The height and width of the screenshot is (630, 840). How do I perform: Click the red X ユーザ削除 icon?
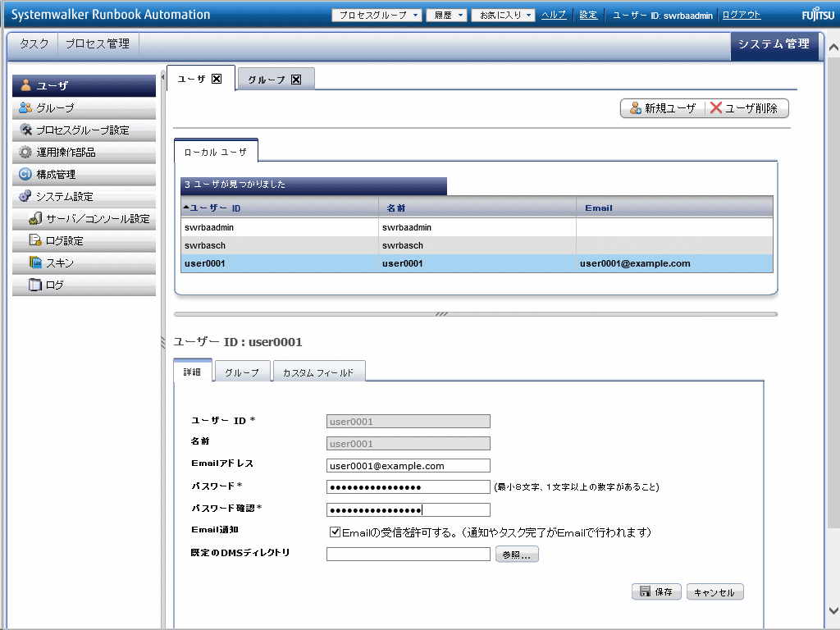coord(715,107)
